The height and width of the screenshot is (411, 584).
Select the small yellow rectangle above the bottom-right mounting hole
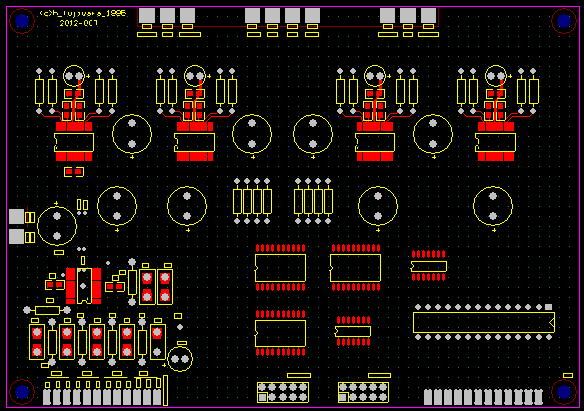(x=568, y=375)
